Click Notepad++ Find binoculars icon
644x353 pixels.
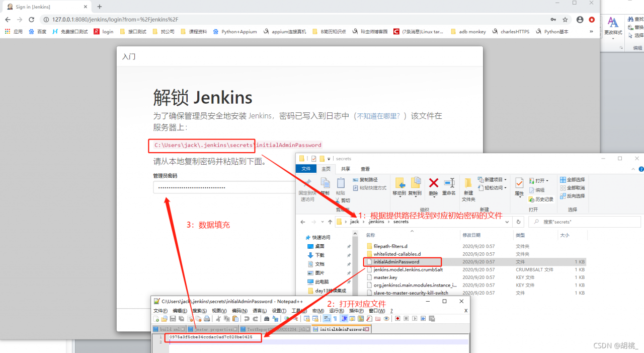click(267, 319)
